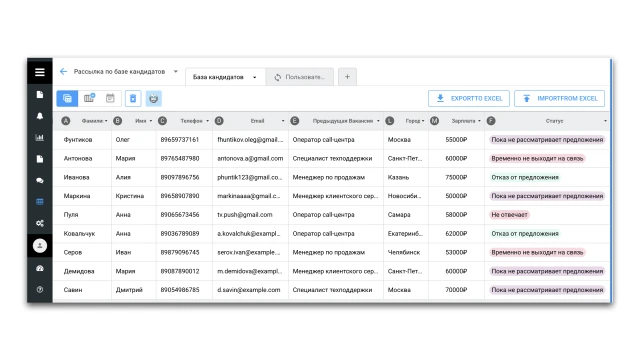Click the Export to Excel button

[469, 98]
